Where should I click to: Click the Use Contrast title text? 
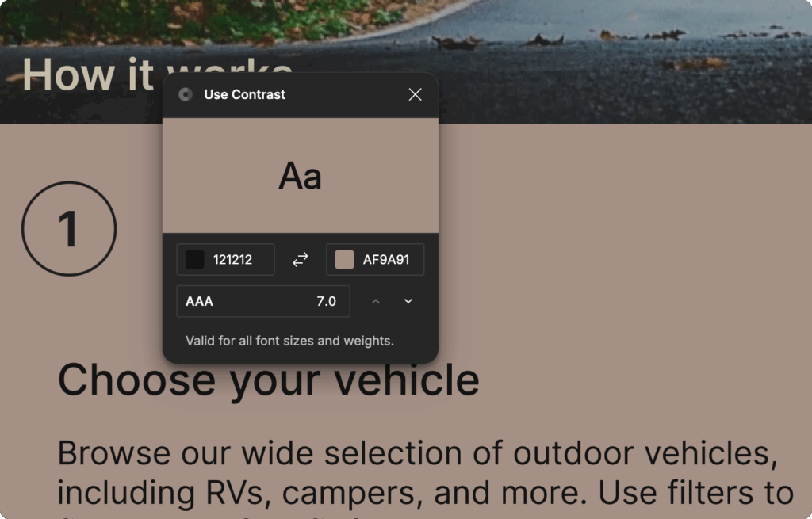[x=244, y=94]
